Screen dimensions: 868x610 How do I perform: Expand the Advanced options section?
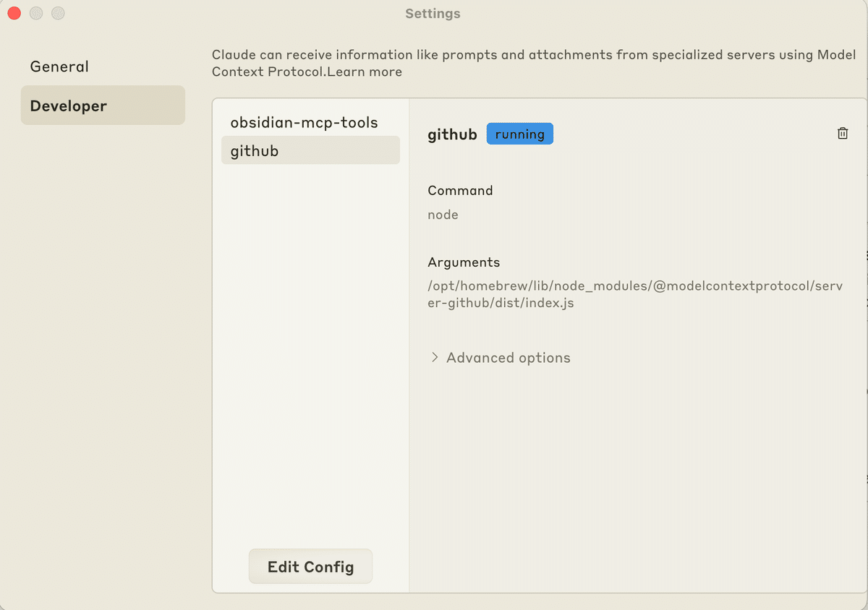(x=507, y=357)
